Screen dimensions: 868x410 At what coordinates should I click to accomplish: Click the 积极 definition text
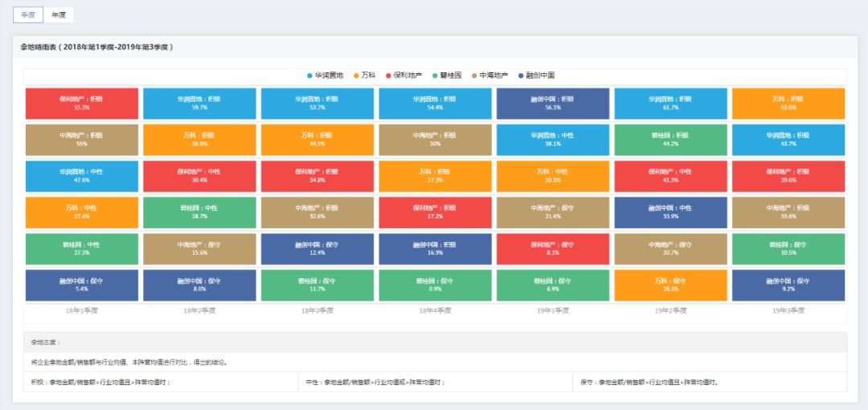pos(100,383)
